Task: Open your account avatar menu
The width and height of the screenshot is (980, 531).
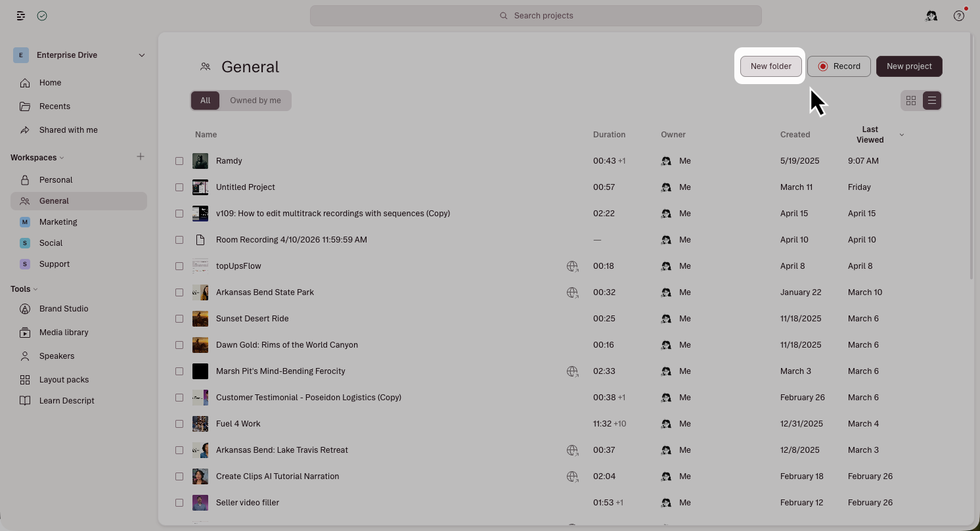Action: pyautogui.click(x=931, y=15)
